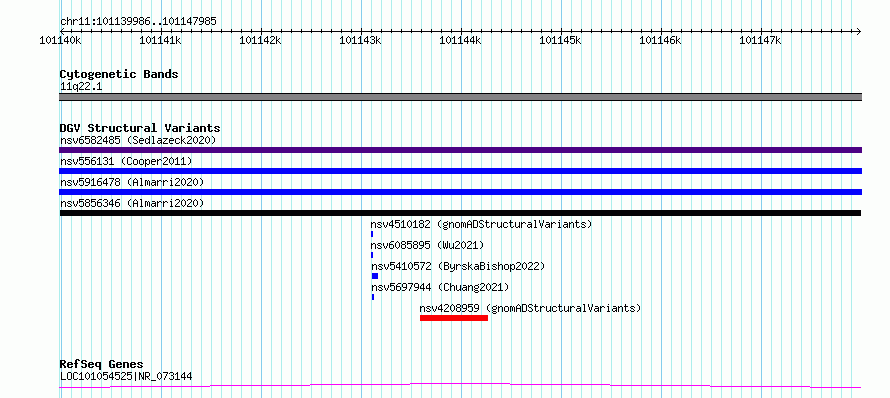Click the nsv556131 (Cooper2011) label
The image size is (890, 398).
pos(126,162)
